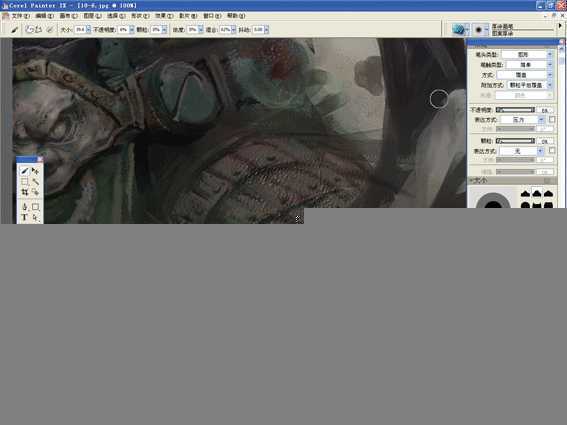Screen dimensions: 567x425
Task: Open the 抖动 stepper on property bar
Action: tap(267, 30)
